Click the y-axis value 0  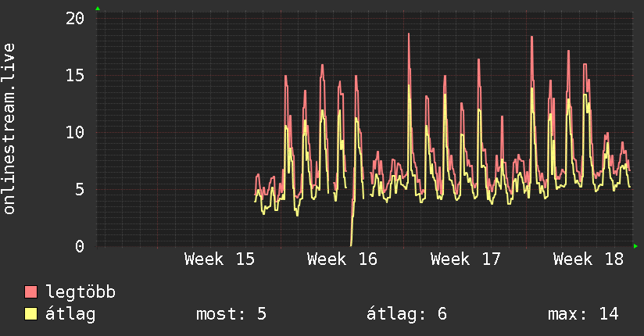pos(80,246)
